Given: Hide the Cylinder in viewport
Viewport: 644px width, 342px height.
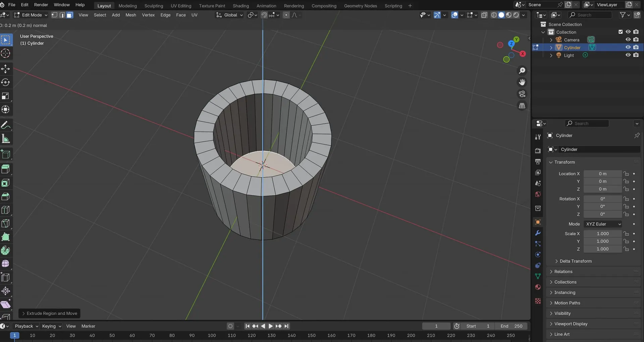Looking at the screenshot, I should [x=628, y=47].
